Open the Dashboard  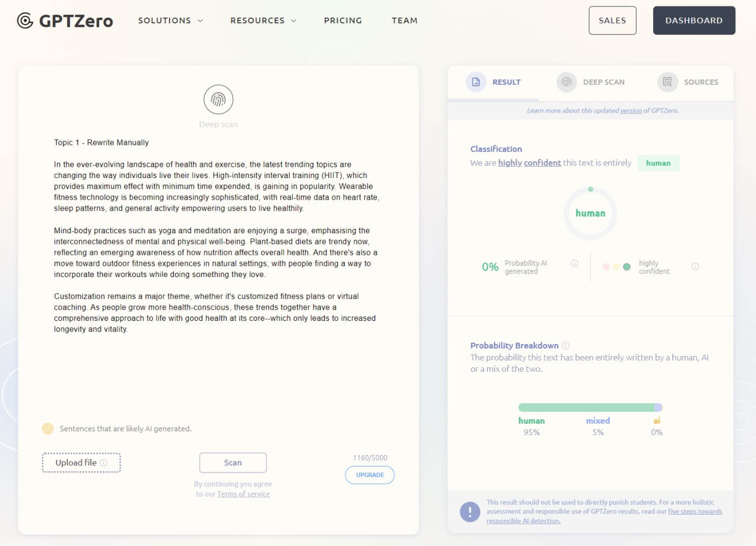694,21
